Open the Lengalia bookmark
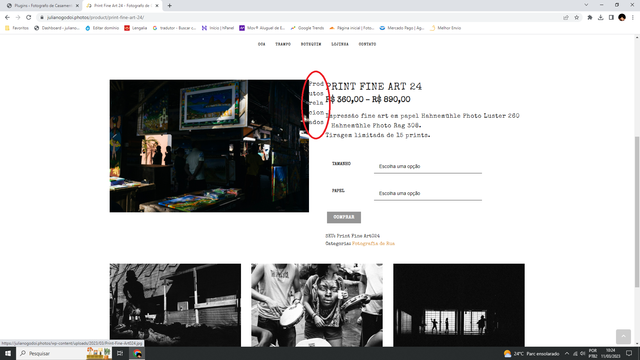Screen dimensions: 640x360 [x=136, y=28]
